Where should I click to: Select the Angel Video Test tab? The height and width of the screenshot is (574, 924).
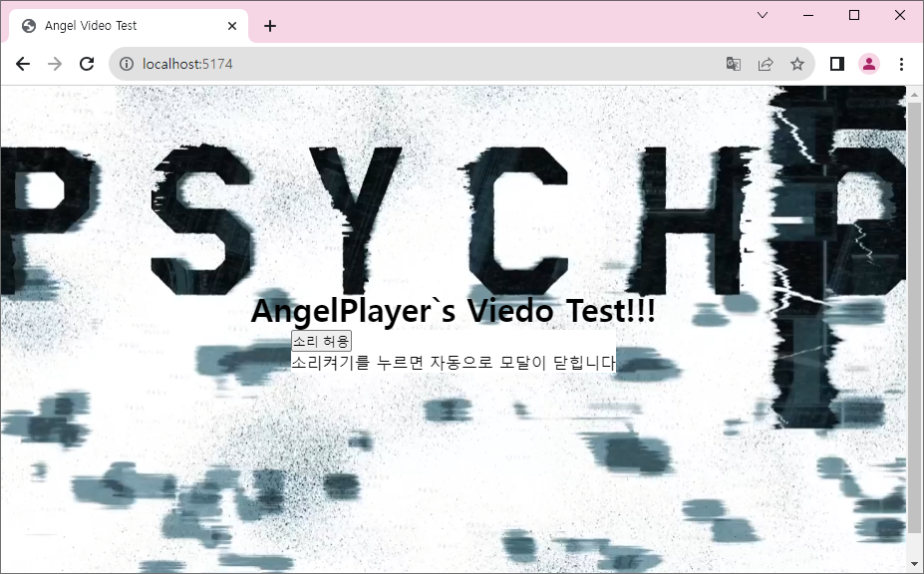tap(129, 26)
